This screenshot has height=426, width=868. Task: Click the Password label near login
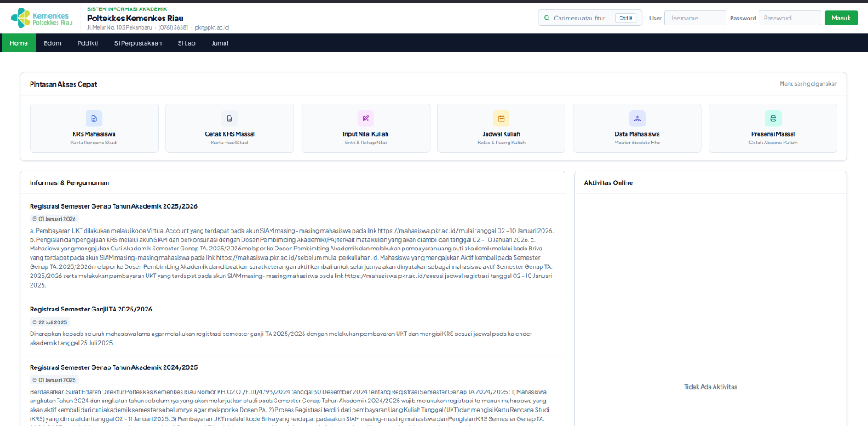[x=743, y=19]
